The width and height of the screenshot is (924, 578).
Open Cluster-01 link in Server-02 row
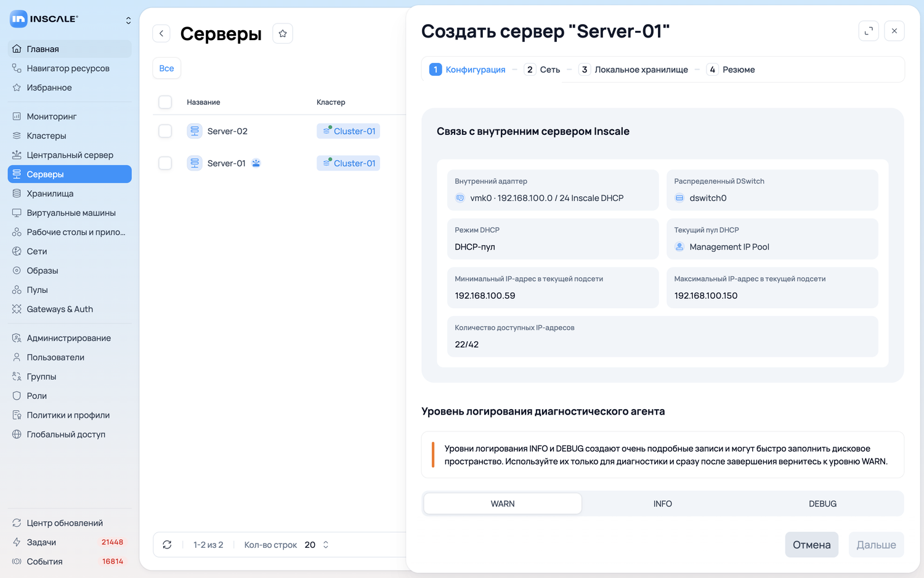[x=349, y=131]
